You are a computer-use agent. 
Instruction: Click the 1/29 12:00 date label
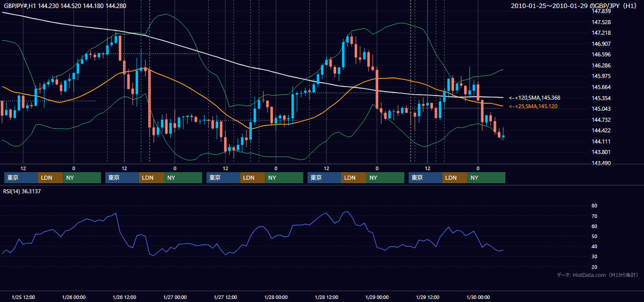pos(427,297)
